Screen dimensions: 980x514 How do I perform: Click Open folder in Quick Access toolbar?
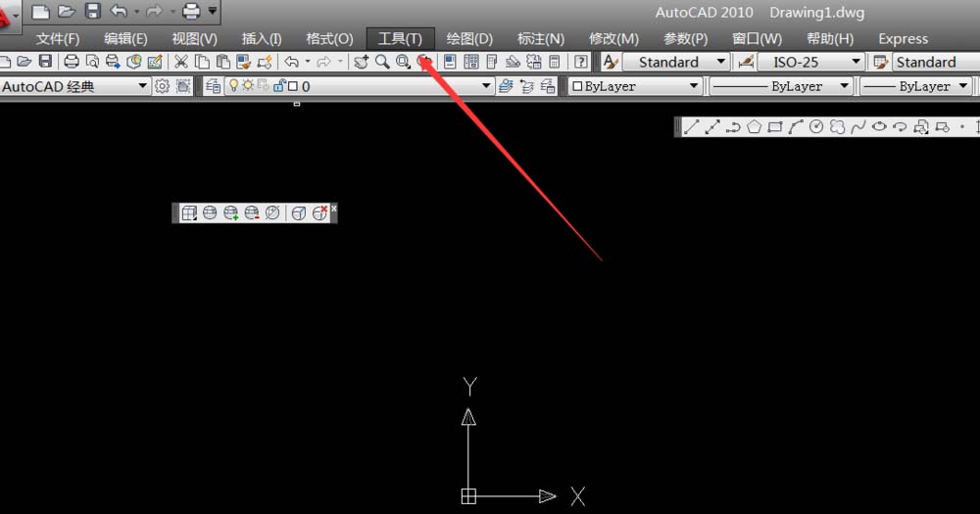pyautogui.click(x=67, y=11)
